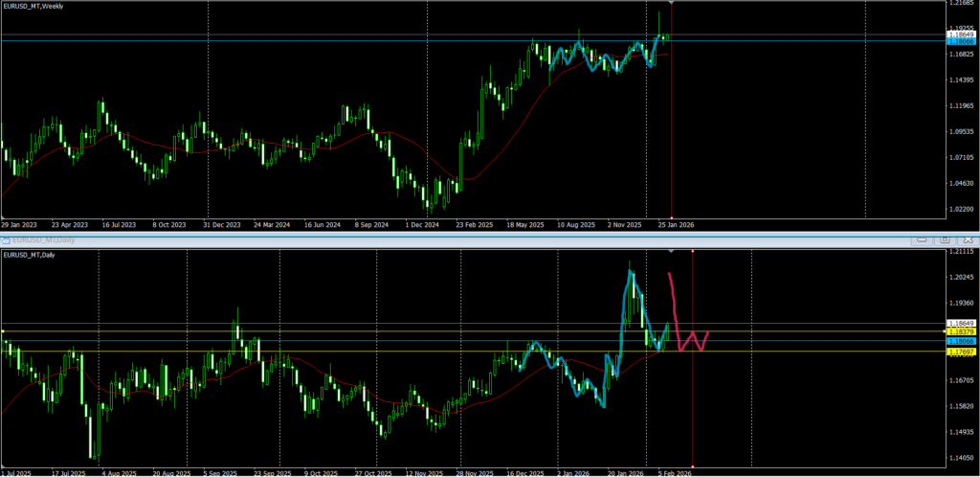
Task: Click the 1.21685 level on weekly price scale
Action: click(x=960, y=3)
